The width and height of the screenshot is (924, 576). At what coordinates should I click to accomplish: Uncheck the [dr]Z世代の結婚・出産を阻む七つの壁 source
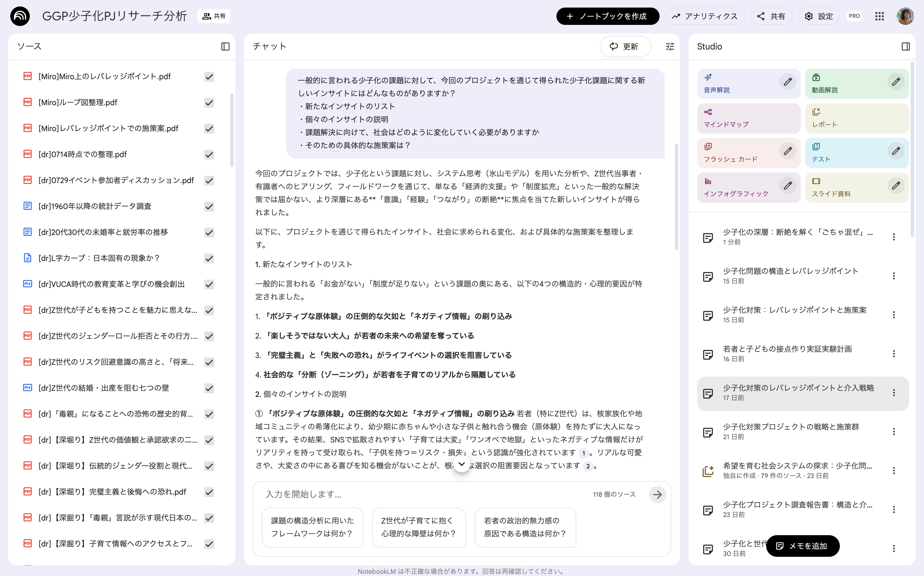pyautogui.click(x=209, y=388)
